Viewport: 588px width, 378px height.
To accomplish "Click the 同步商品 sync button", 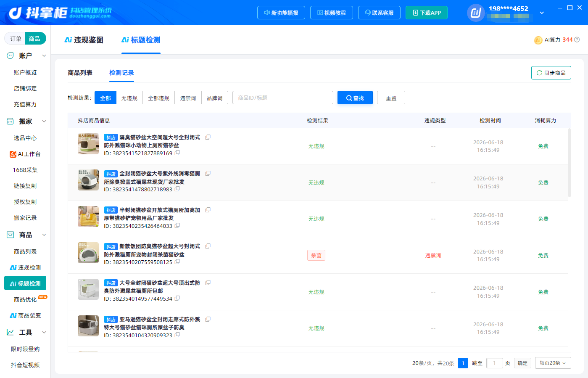I will (x=551, y=73).
